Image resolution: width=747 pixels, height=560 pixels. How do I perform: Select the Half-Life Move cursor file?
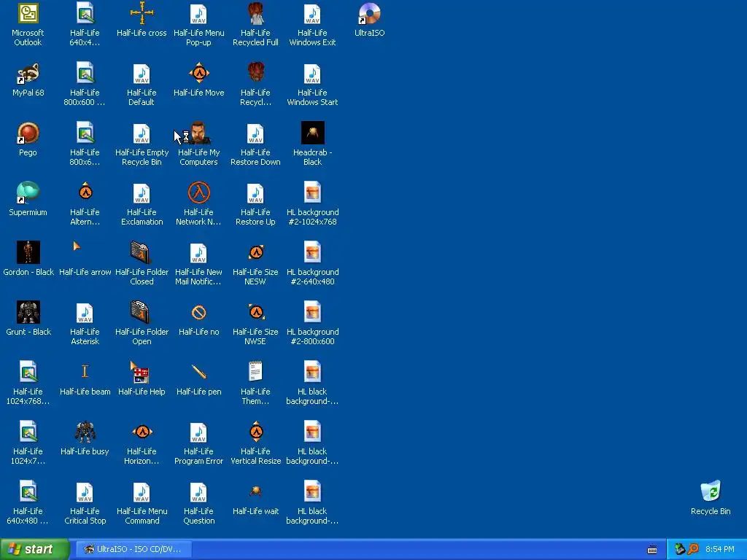click(198, 79)
